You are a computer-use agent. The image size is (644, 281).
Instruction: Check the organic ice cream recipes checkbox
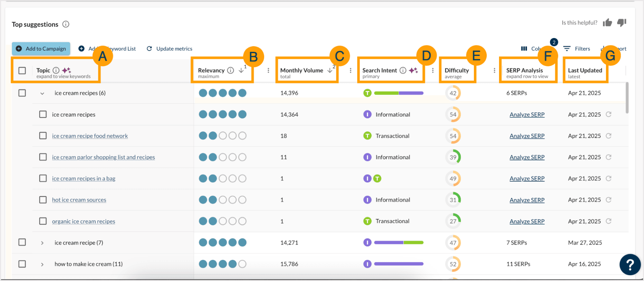43,221
